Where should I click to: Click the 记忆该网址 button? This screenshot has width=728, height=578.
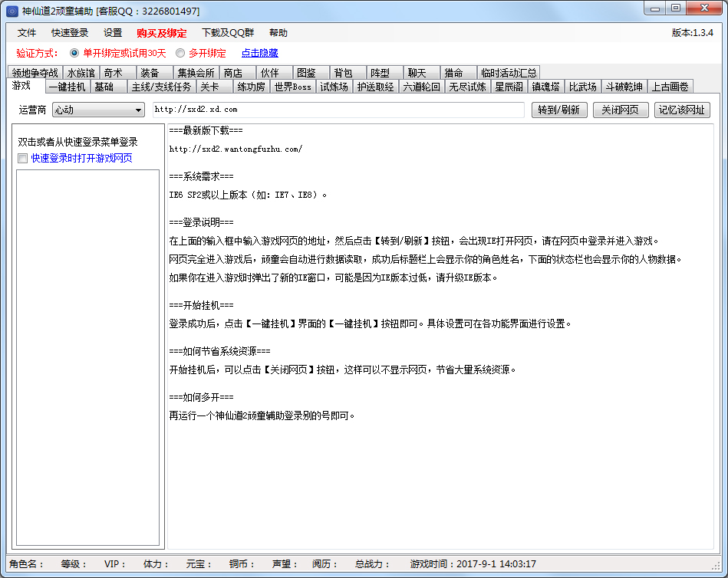click(x=682, y=110)
